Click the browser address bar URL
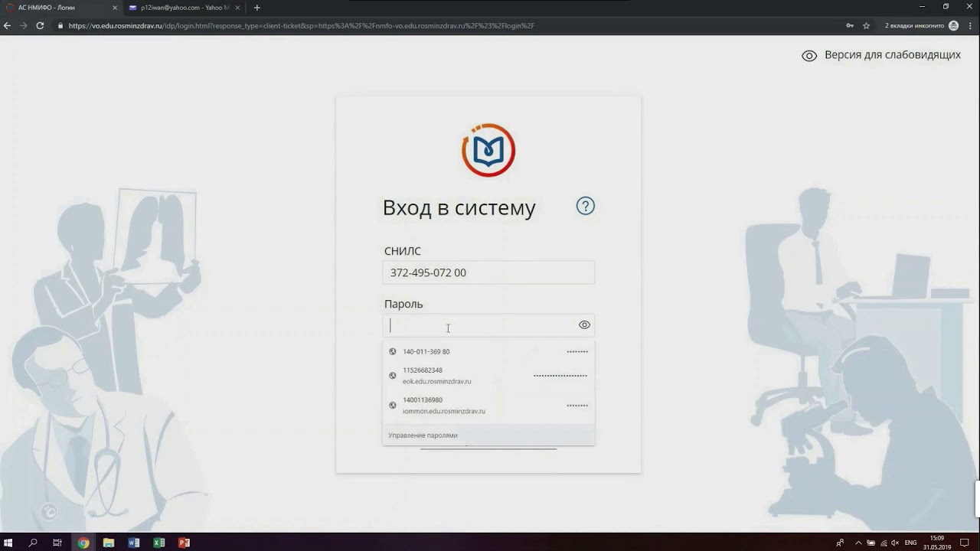 (301, 25)
